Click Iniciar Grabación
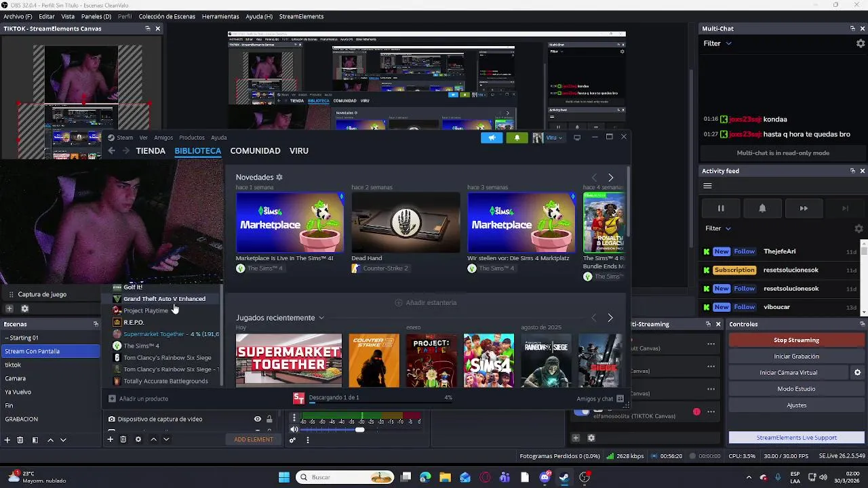 [x=796, y=357]
